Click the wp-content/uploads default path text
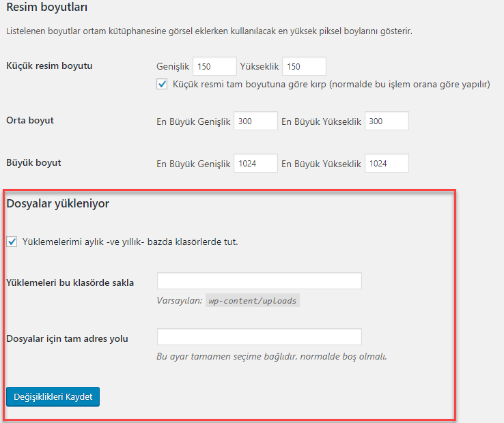The width and height of the screenshot is (504, 423). [253, 300]
